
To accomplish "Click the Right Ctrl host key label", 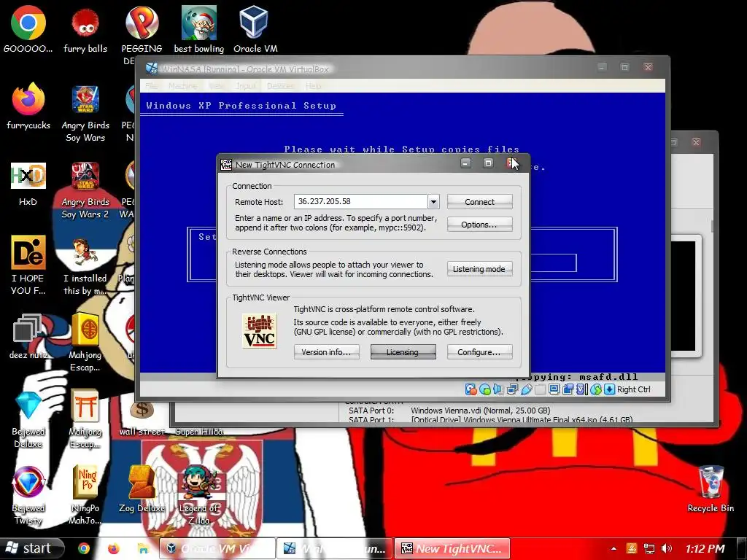I will coord(634,389).
